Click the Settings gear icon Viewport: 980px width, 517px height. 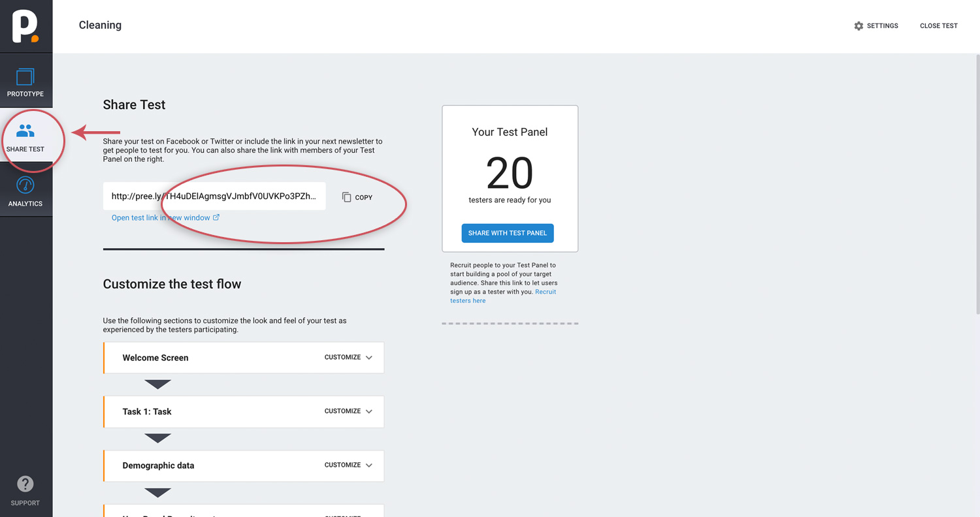tap(858, 26)
